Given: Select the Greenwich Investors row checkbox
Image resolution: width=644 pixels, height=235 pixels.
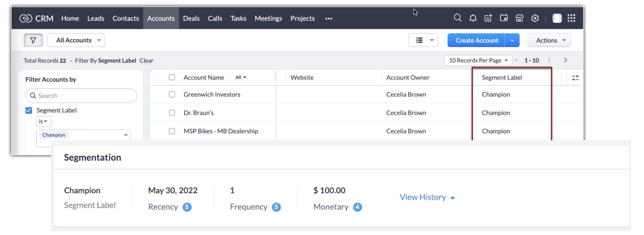Looking at the screenshot, I should [x=172, y=94].
